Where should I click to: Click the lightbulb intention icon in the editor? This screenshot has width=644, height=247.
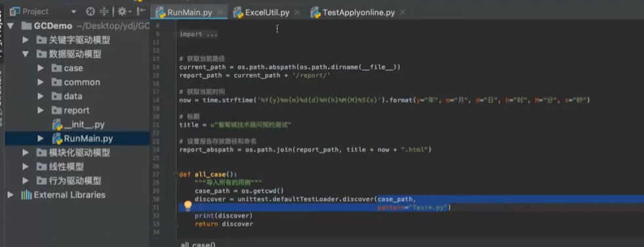[x=188, y=206]
